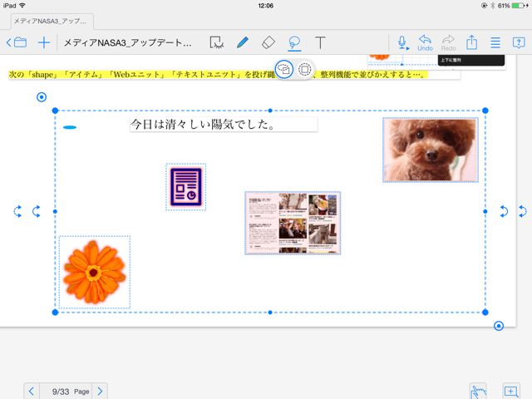Image resolution: width=532 pixels, height=399 pixels.
Task: Open the share export icon
Action: [471, 42]
